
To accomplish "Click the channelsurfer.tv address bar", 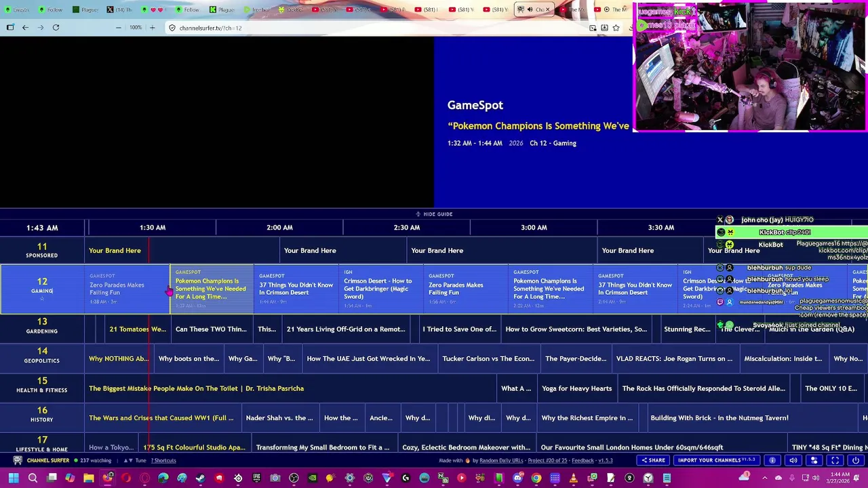I will [380, 28].
